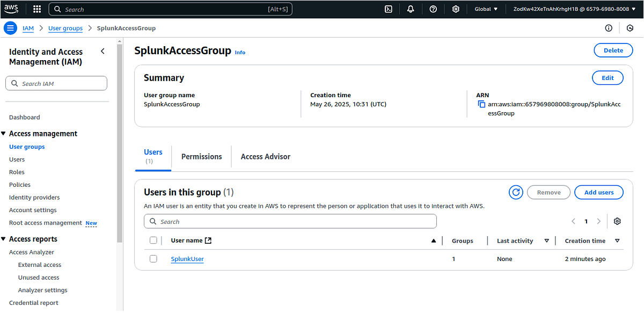The image size is (644, 313).
Task: Open the Services grid icon
Action: click(x=36, y=9)
